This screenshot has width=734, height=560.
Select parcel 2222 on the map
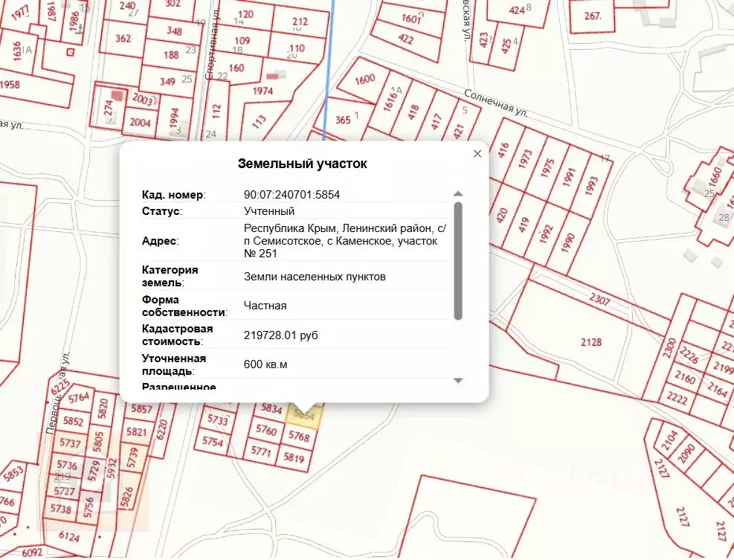(x=677, y=399)
